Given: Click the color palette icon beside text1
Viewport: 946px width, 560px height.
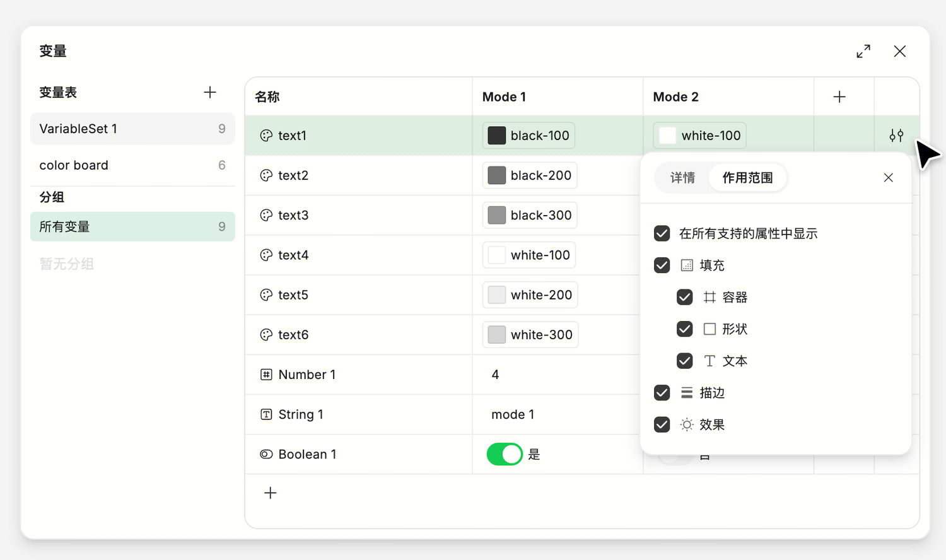Looking at the screenshot, I should tap(266, 136).
